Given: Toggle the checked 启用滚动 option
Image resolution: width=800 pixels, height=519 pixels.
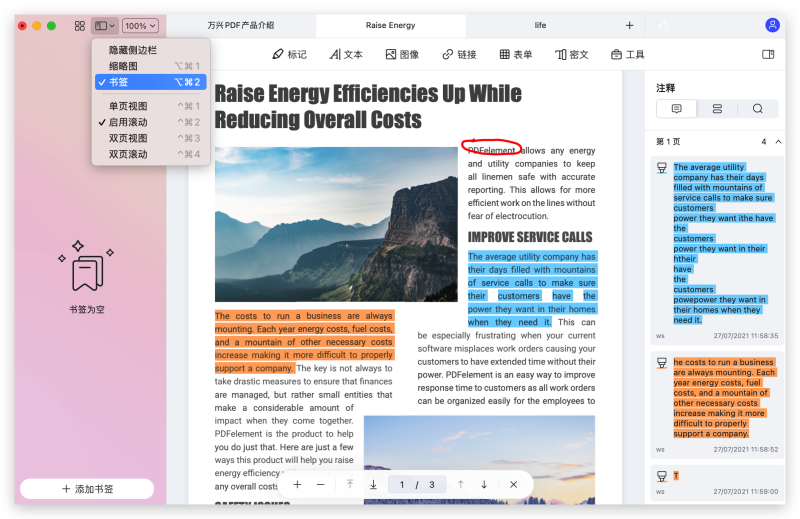Looking at the screenshot, I should [x=128, y=122].
